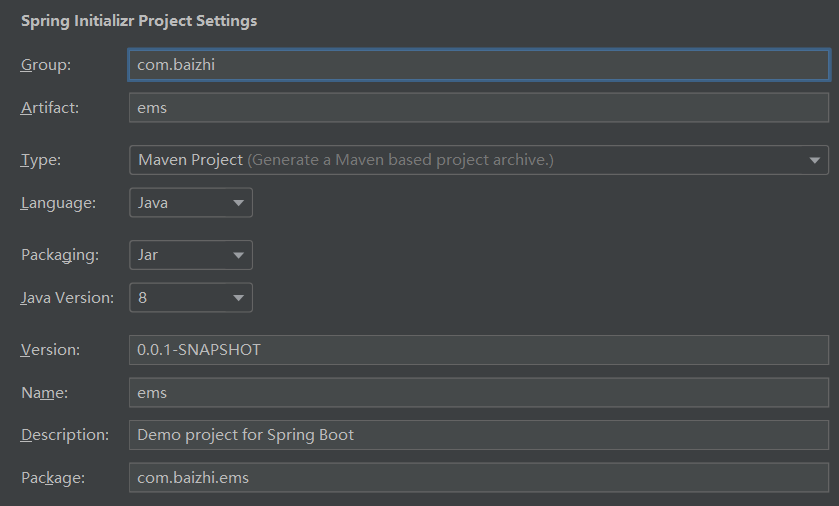Click the Java Version dropdown arrow
This screenshot has height=506, width=839.
click(x=238, y=298)
